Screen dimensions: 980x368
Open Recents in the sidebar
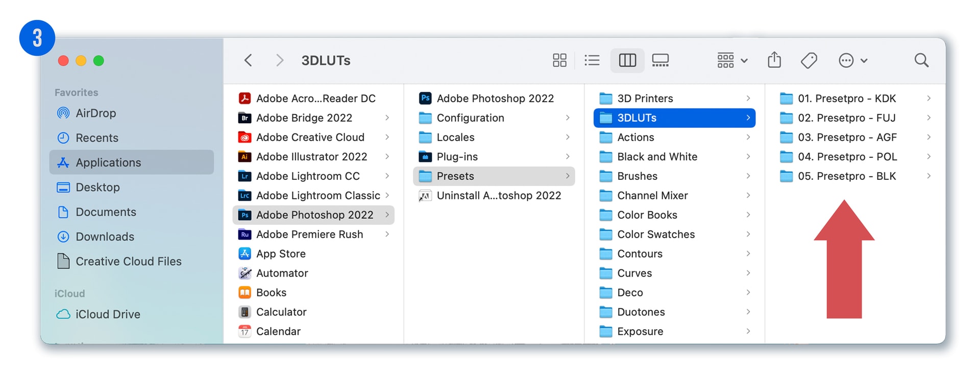coord(132,137)
